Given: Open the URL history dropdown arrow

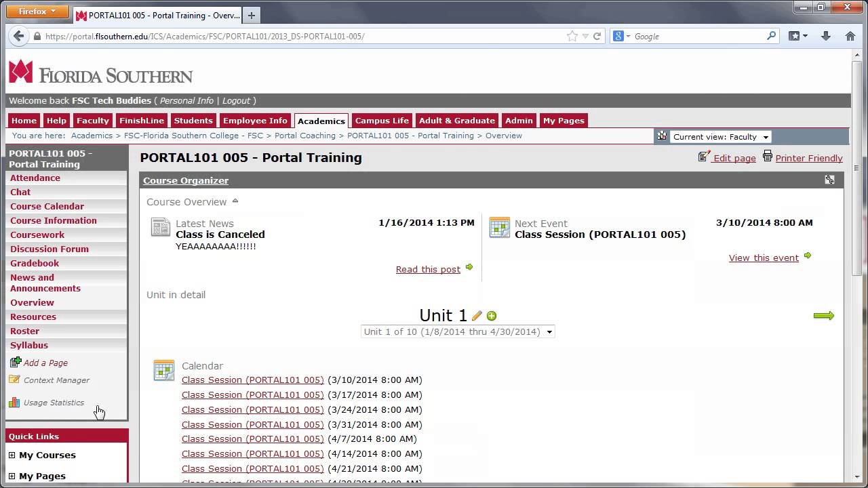Looking at the screenshot, I should [x=585, y=37].
